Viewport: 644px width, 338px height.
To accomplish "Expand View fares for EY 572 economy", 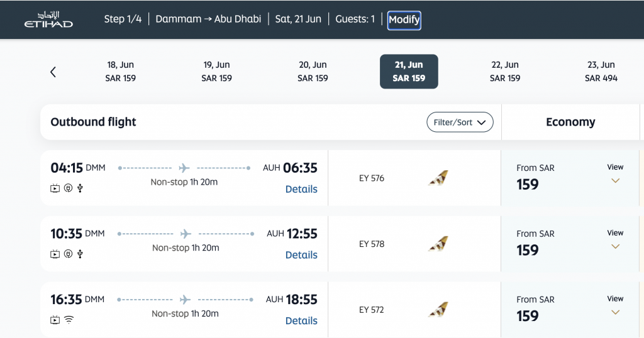I will coord(615,306).
